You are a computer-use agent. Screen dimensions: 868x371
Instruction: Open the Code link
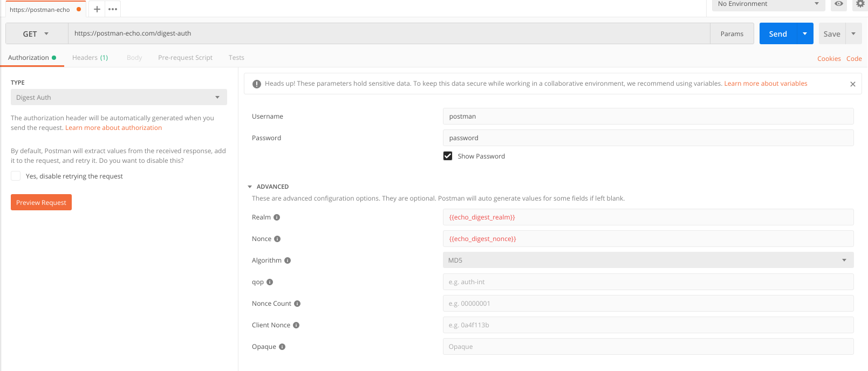pyautogui.click(x=854, y=58)
